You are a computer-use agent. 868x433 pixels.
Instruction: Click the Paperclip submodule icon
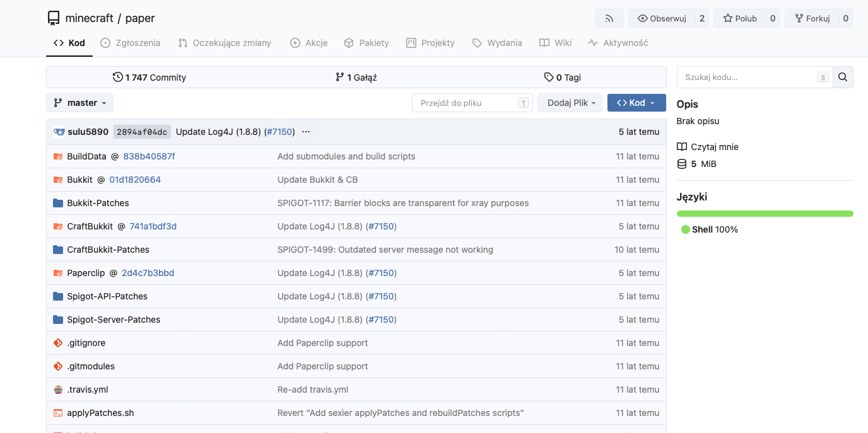point(58,273)
